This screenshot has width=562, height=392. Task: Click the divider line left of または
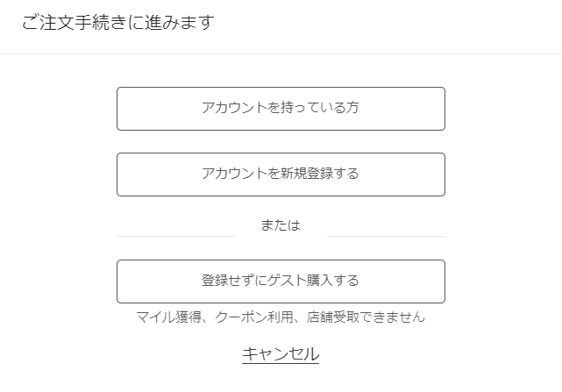point(175,236)
